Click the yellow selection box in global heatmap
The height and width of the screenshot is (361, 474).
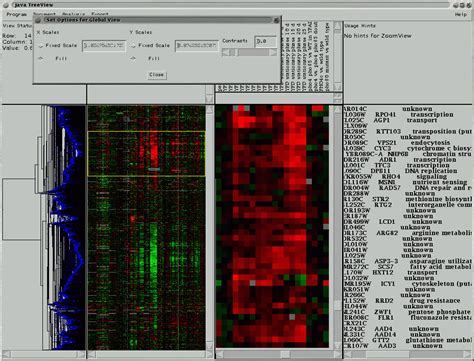tap(146, 153)
